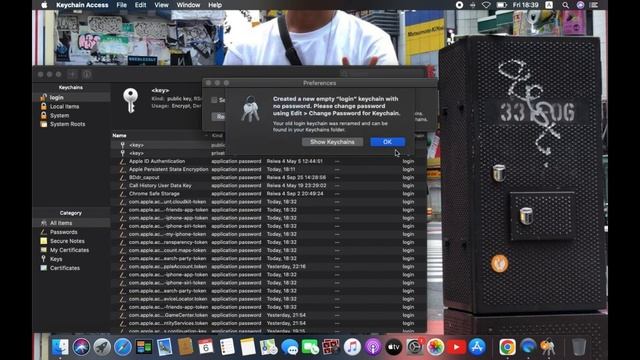This screenshot has width=640, height=360.
Task: Open Messages from the Dock
Action: click(289, 347)
